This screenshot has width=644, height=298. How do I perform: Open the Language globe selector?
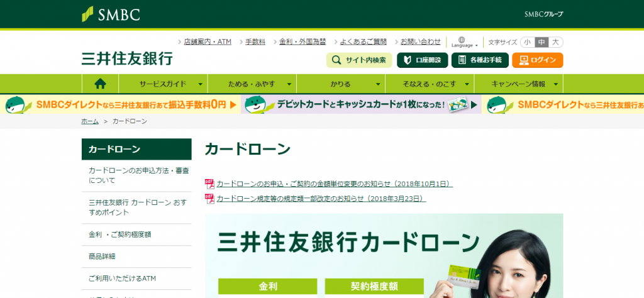(x=464, y=42)
